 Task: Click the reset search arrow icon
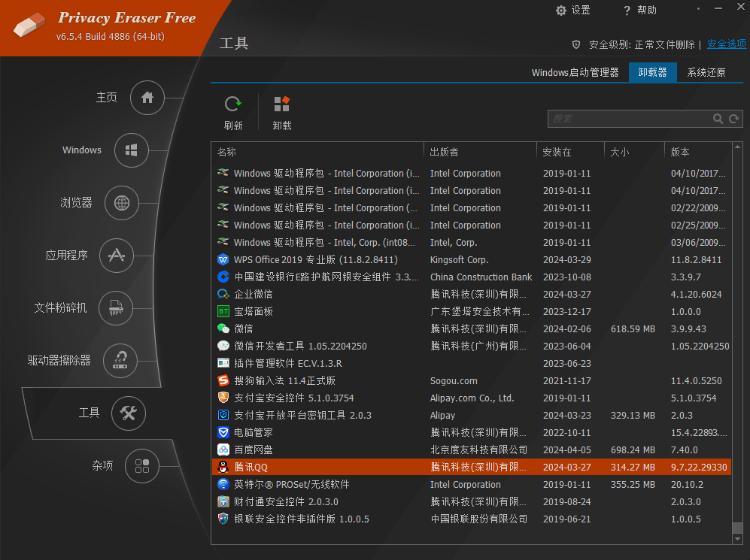733,119
